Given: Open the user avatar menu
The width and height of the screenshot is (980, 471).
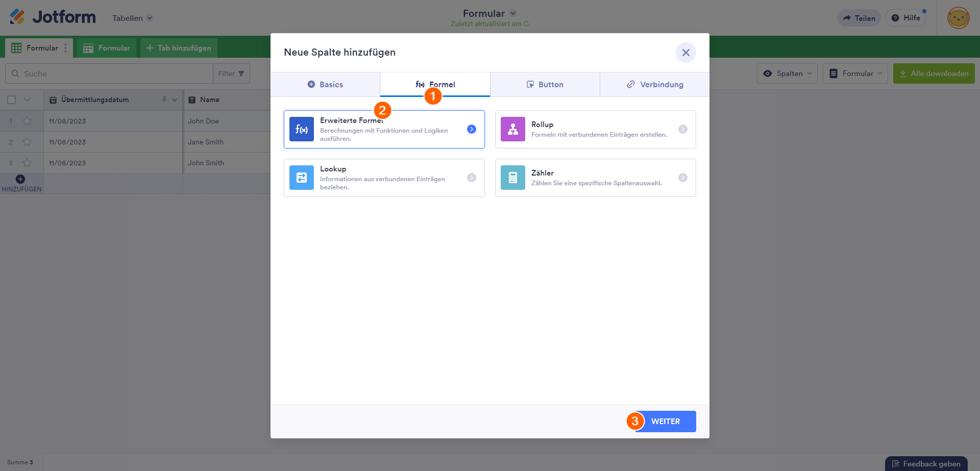Looking at the screenshot, I should (x=958, y=18).
